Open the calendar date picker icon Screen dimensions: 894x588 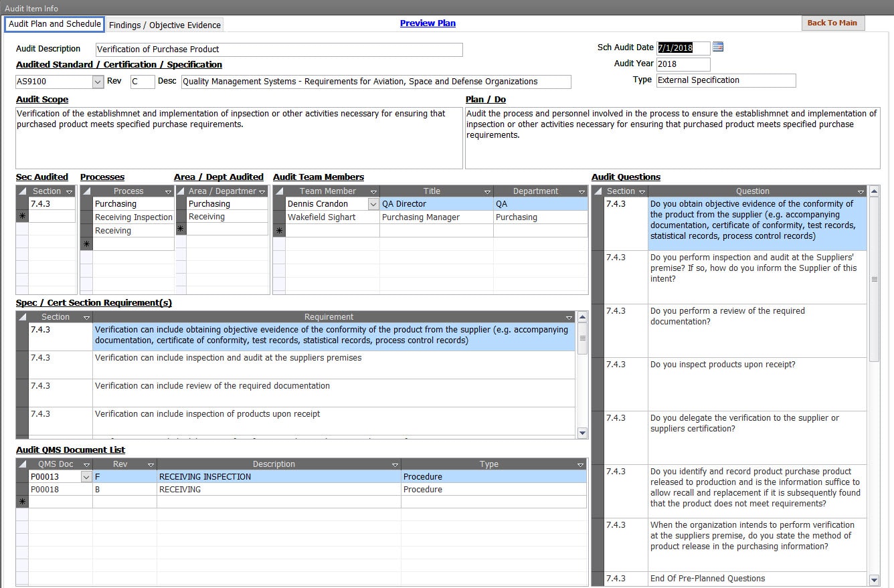point(718,47)
